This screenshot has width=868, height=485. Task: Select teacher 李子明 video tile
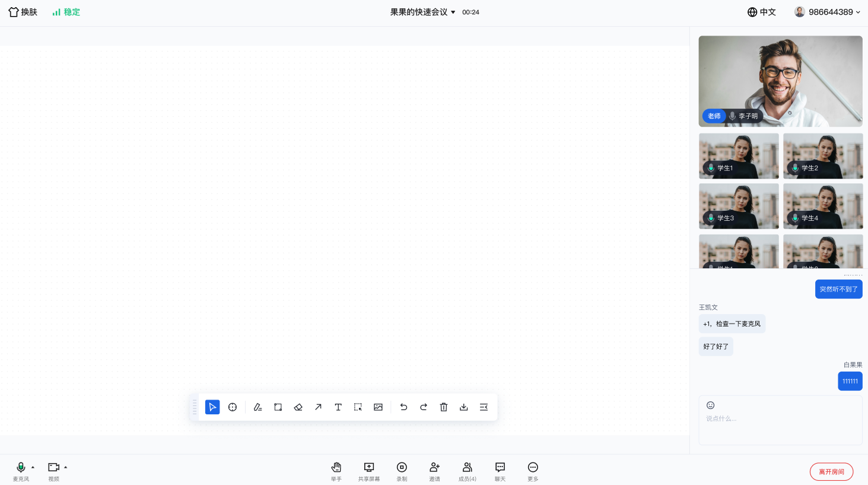point(780,81)
